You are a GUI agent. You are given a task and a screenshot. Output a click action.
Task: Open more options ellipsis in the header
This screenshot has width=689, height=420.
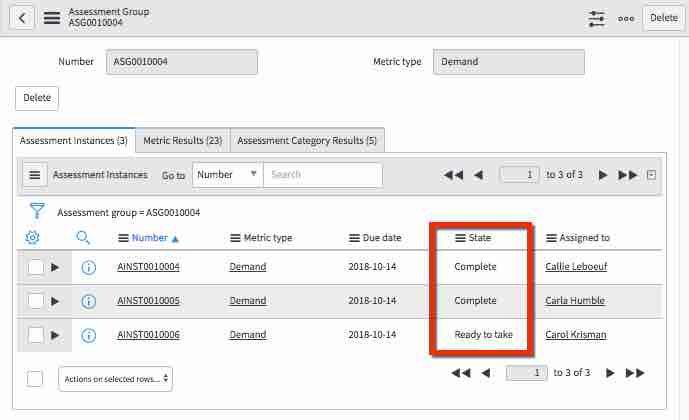(x=626, y=18)
